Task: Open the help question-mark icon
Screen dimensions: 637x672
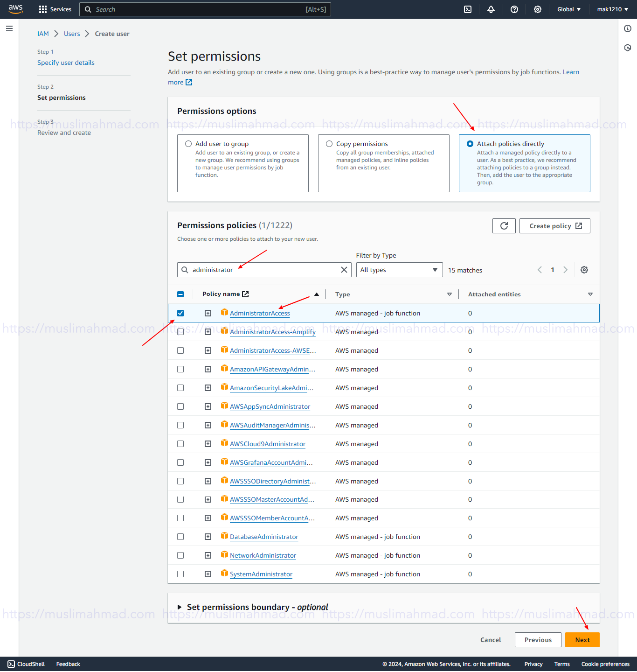Action: tap(514, 9)
